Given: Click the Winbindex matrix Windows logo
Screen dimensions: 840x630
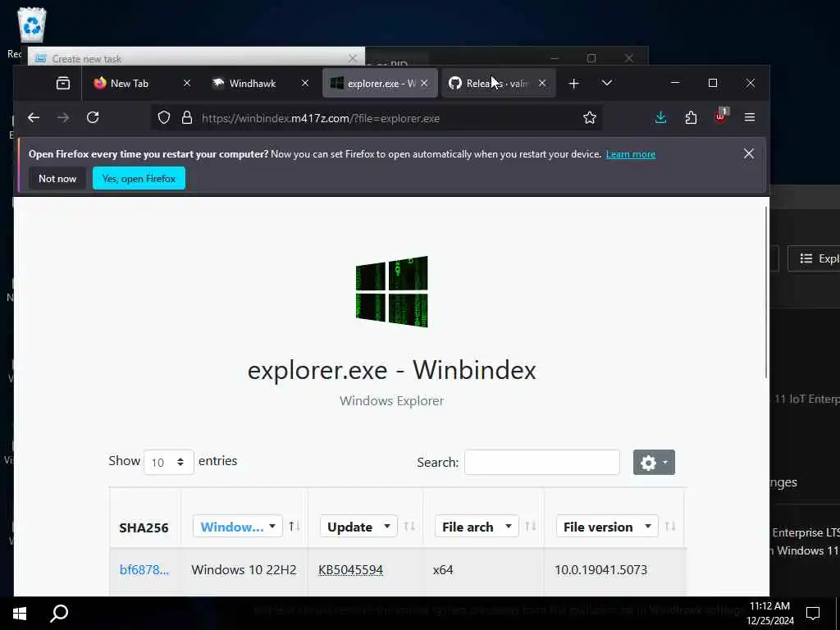Looking at the screenshot, I should (x=391, y=291).
